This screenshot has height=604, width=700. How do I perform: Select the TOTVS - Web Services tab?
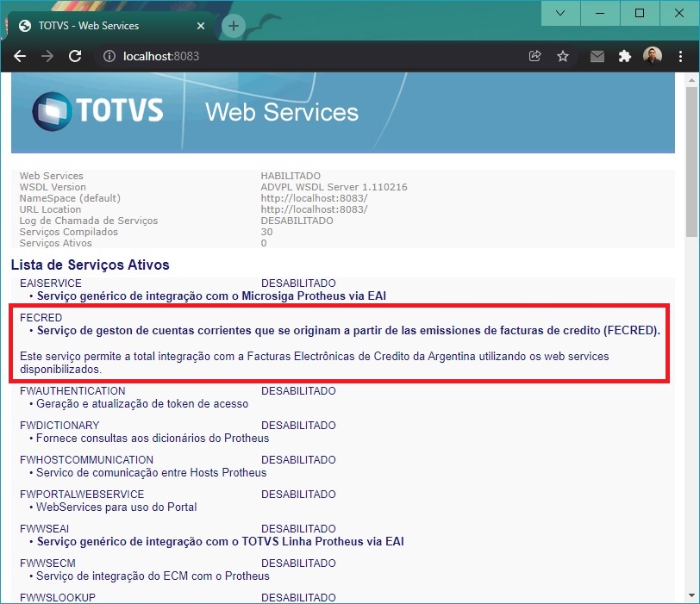[x=109, y=26]
